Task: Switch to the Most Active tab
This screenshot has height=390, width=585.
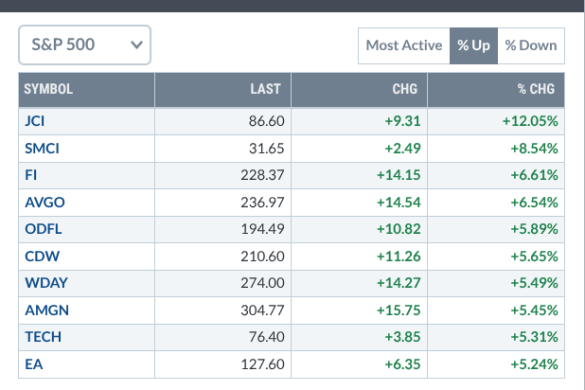Action: pyautogui.click(x=404, y=46)
